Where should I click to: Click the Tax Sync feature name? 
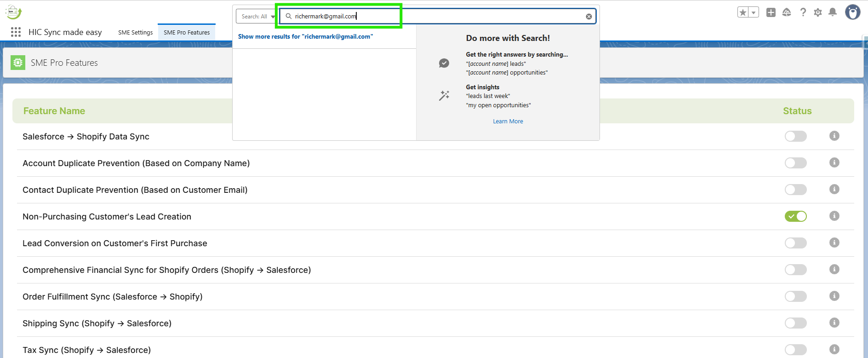coord(87,350)
